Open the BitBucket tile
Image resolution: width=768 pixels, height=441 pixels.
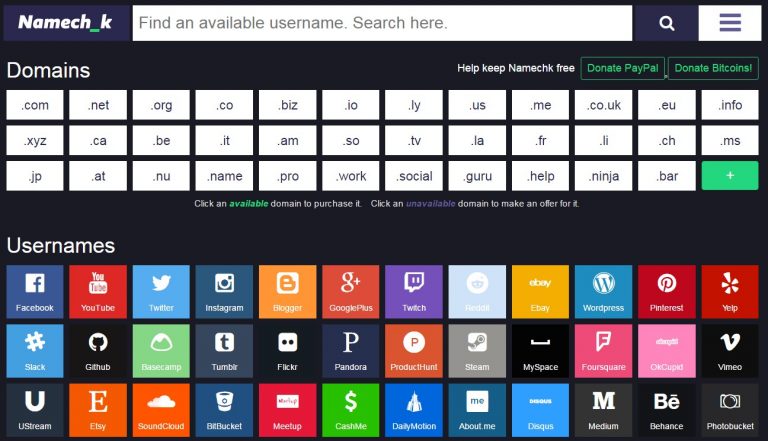tap(224, 410)
